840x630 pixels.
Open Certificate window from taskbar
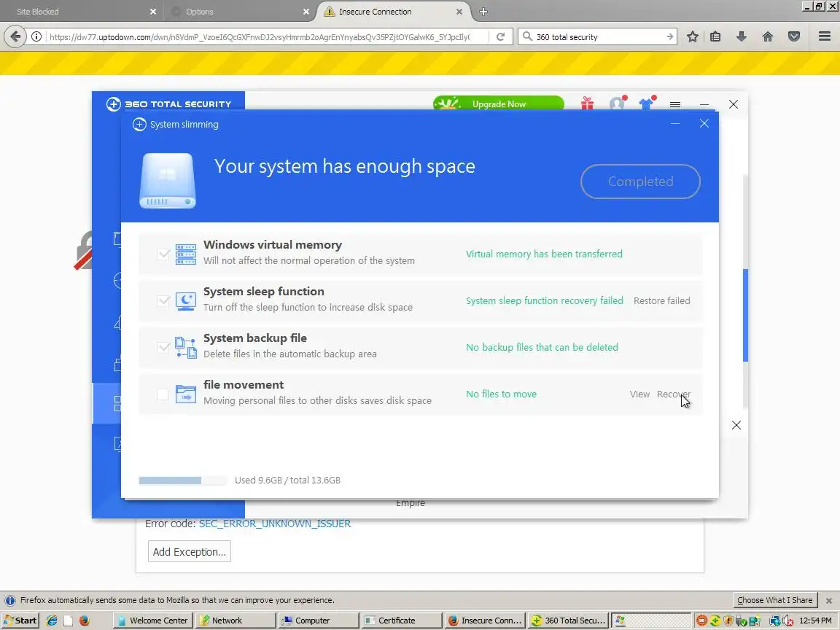pos(402,621)
